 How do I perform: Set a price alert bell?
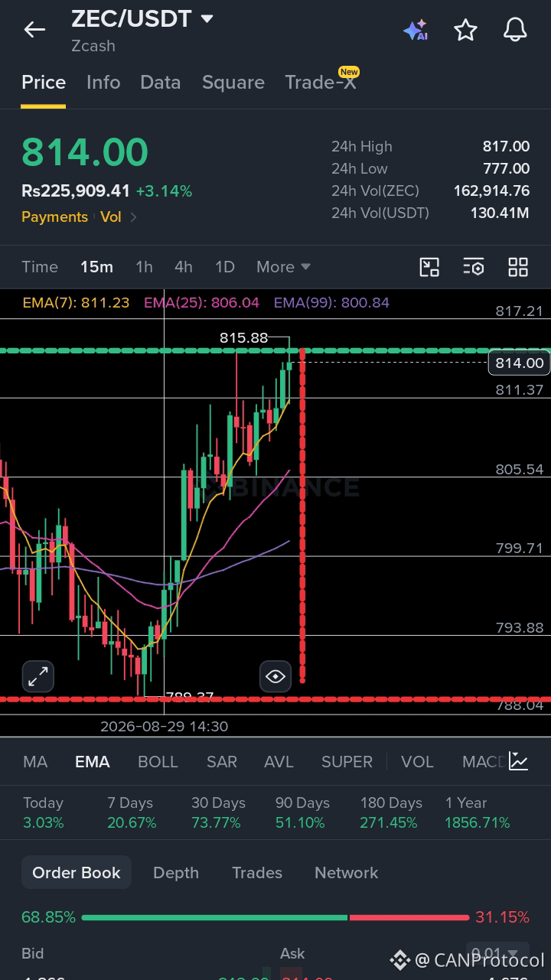point(515,30)
